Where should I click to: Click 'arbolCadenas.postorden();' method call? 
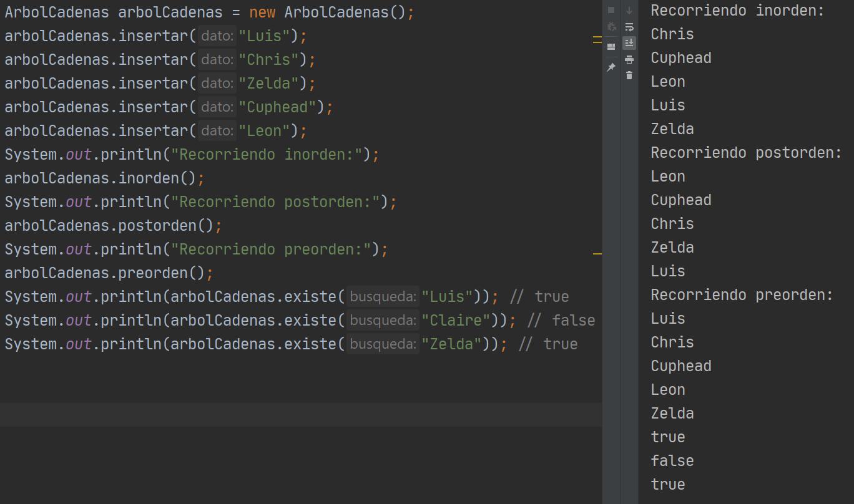[114, 226]
